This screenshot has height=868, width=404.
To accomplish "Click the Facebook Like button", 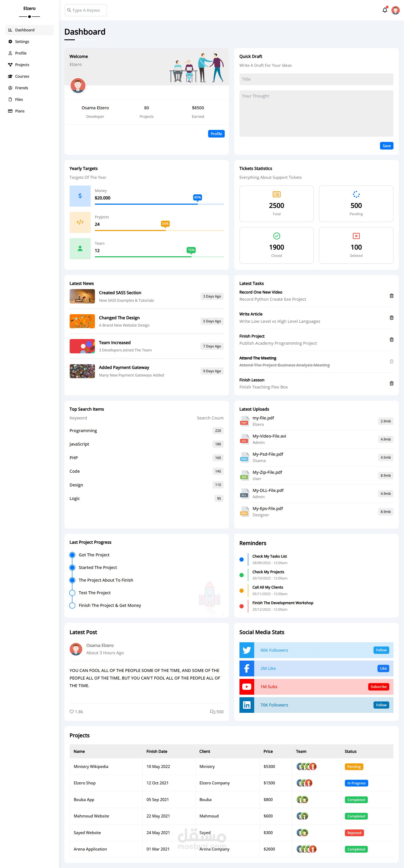I will [383, 668].
